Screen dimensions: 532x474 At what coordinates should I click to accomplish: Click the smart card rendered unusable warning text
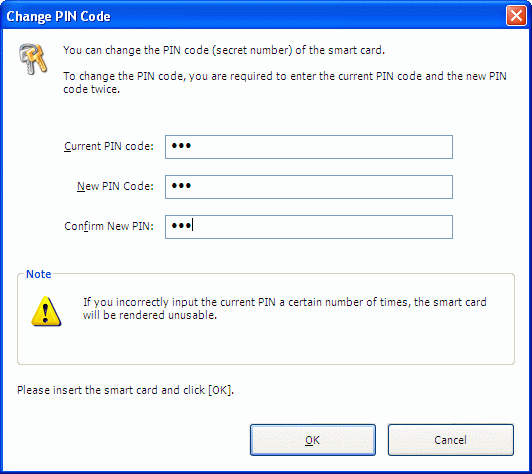[x=285, y=308]
